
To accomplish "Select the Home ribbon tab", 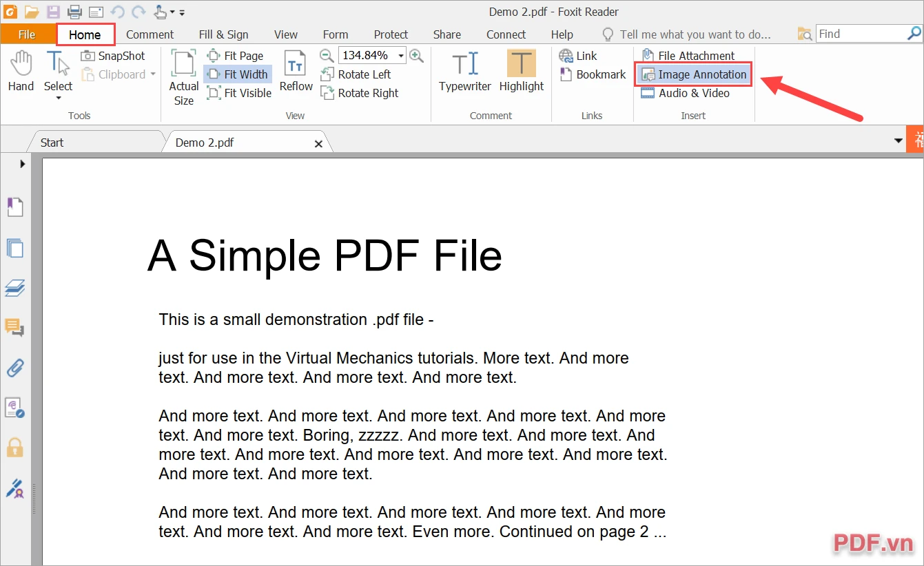I will (x=85, y=34).
